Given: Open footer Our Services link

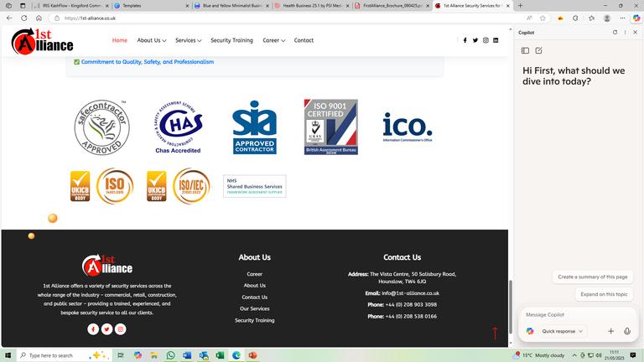Looking at the screenshot, I should click(254, 308).
